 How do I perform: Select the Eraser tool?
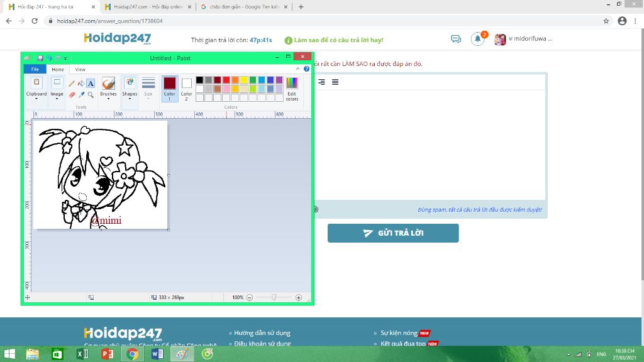coord(72,95)
